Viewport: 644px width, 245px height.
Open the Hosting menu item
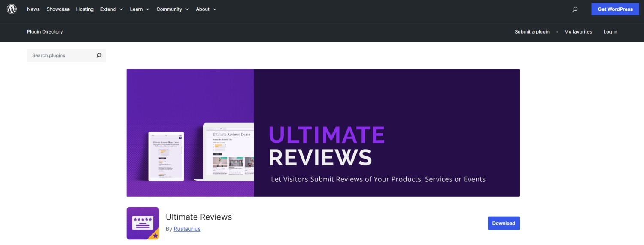85,9
